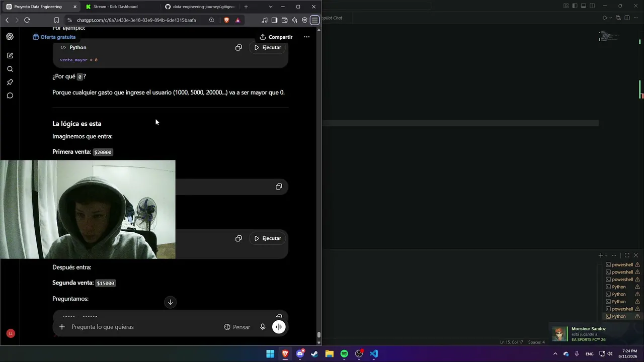Image resolution: width=644 pixels, height=362 pixels.
Task: Start voice mode with the waveform button
Action: (x=279, y=327)
